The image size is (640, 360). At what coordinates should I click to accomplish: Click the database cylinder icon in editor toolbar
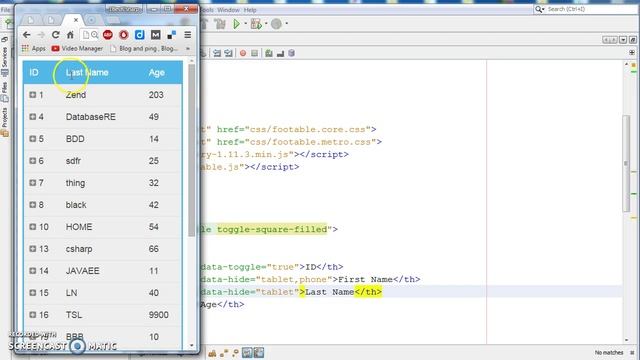pyautogui.click(x=291, y=53)
